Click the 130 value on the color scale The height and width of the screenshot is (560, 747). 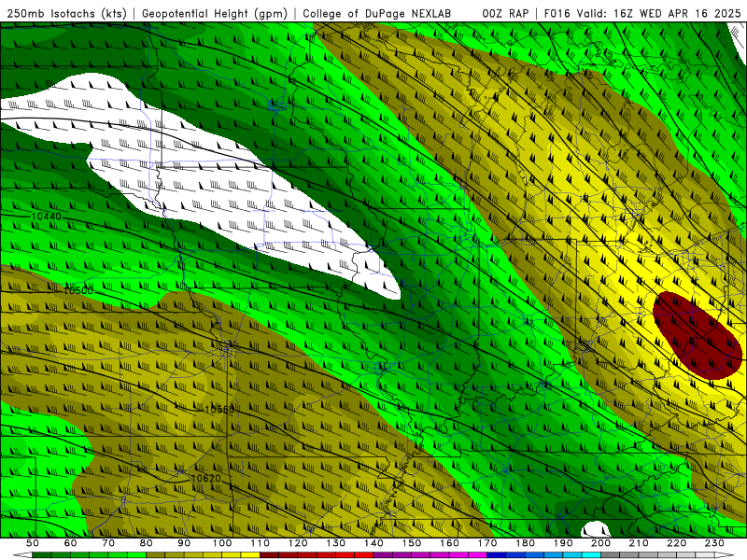coord(336,543)
